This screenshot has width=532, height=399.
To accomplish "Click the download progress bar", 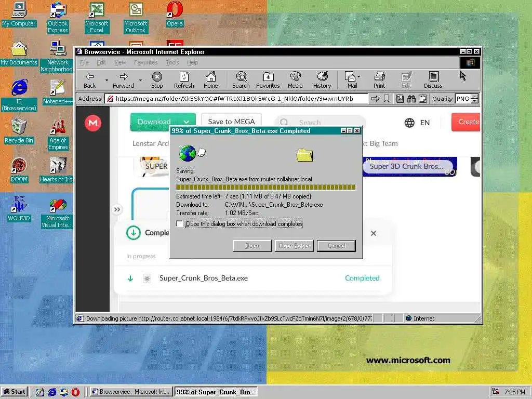I will [x=265, y=187].
